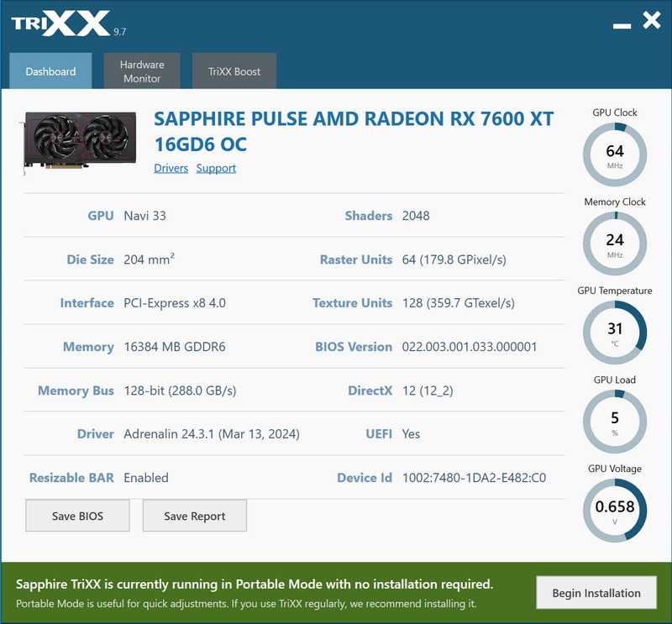Image resolution: width=672 pixels, height=624 pixels.
Task: Click Driver value Adrenalin 24.3.1
Action: pyautogui.click(x=212, y=434)
